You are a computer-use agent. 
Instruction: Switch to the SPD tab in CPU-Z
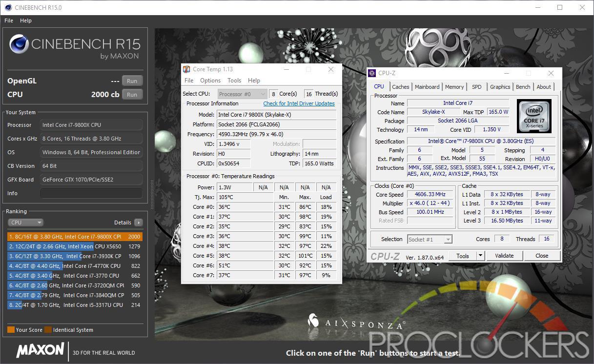[x=477, y=87]
